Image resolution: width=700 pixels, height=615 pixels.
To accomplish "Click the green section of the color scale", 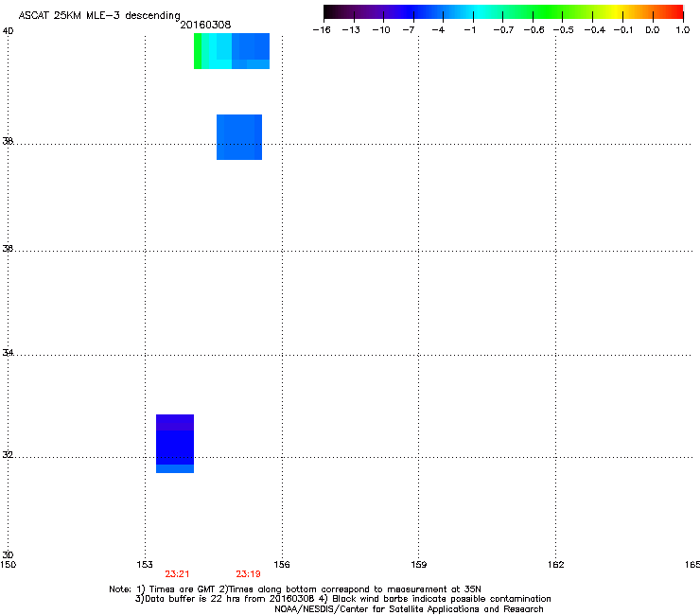I will coord(545,12).
